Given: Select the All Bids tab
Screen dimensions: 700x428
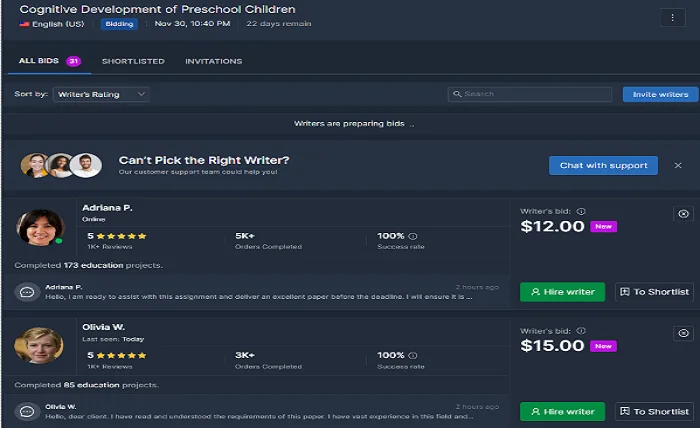Looking at the screenshot, I should click(x=40, y=61).
